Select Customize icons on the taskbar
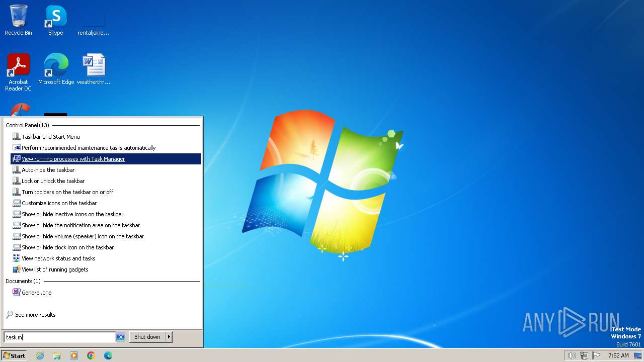Screen dimensions: 644x362 (x=106, y=203)
